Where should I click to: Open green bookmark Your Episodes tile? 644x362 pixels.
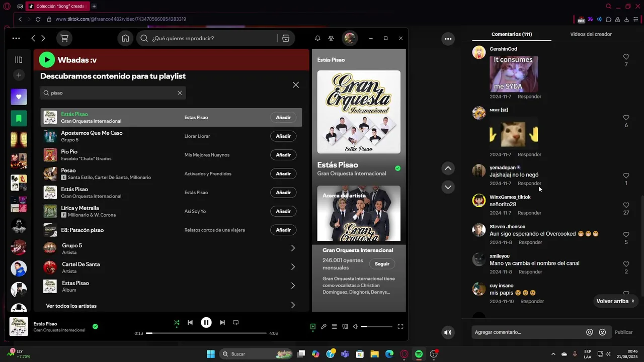click(x=19, y=118)
